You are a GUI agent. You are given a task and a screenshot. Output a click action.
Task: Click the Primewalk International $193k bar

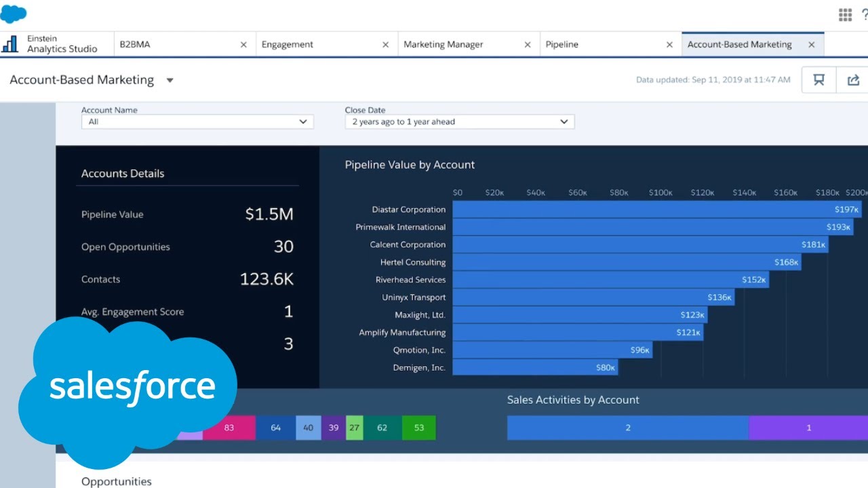pos(653,227)
